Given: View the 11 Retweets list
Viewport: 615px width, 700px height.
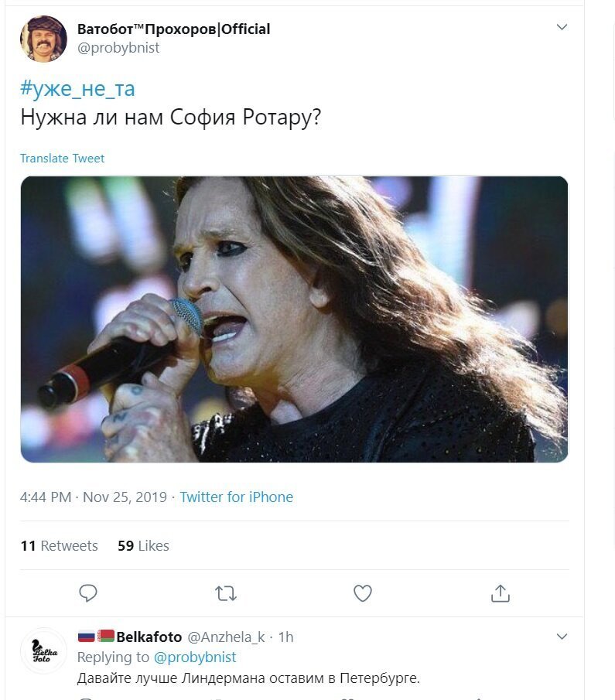Looking at the screenshot, I should (59, 545).
